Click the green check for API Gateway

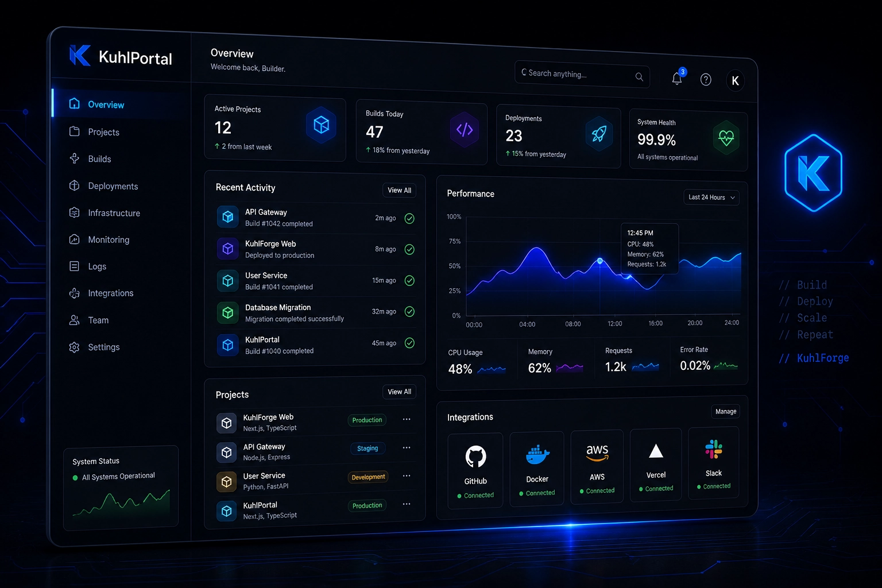click(x=409, y=218)
